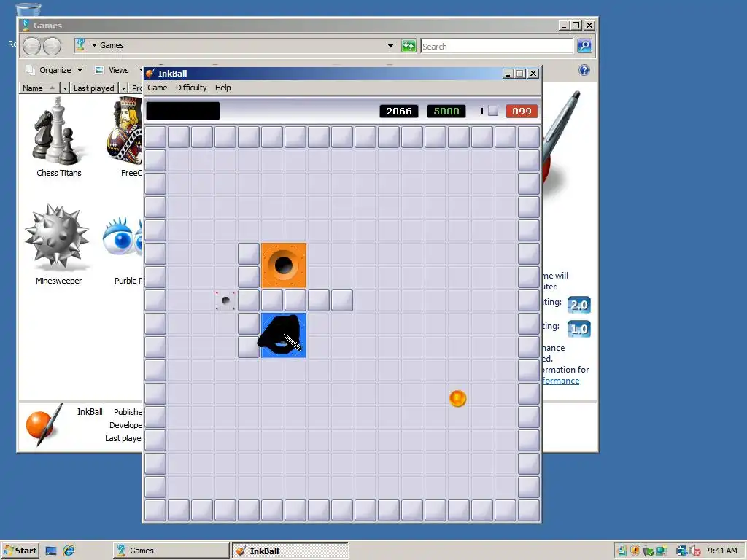Sort by Last played column header
Screen dimensions: 747x560
[x=94, y=88]
